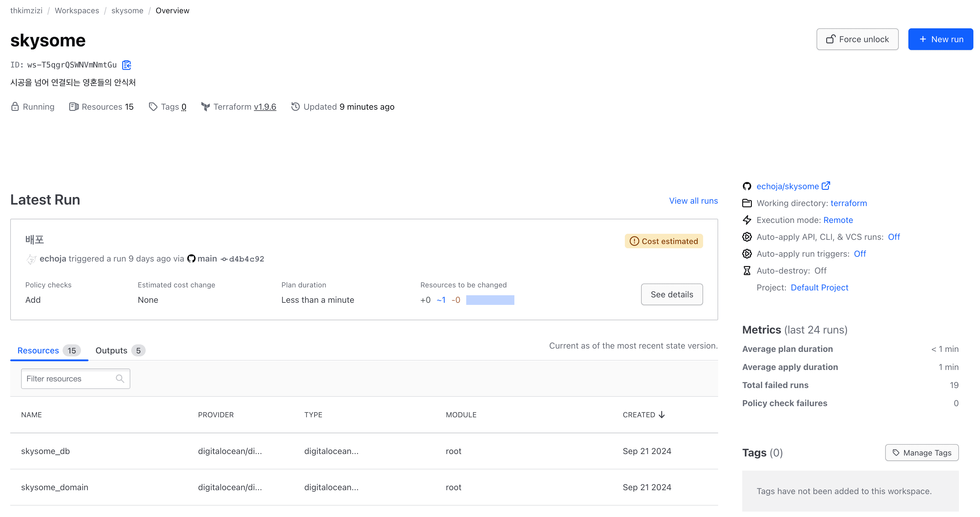
Task: Turn on Auto-apply run triggers
Action: click(x=860, y=254)
